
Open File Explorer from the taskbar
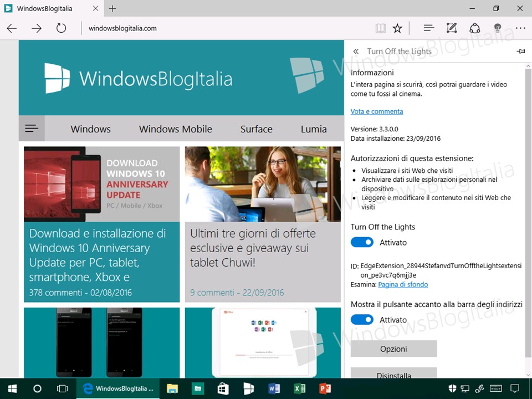point(172,388)
